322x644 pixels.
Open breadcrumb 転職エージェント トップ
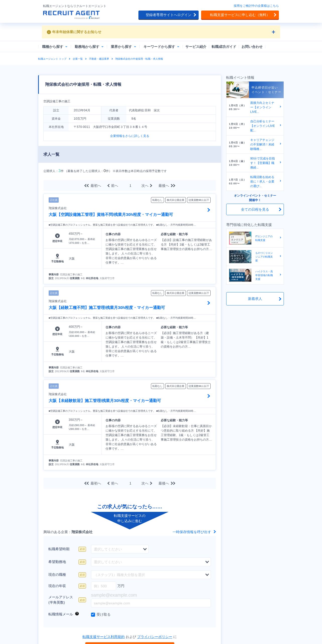[52, 59]
